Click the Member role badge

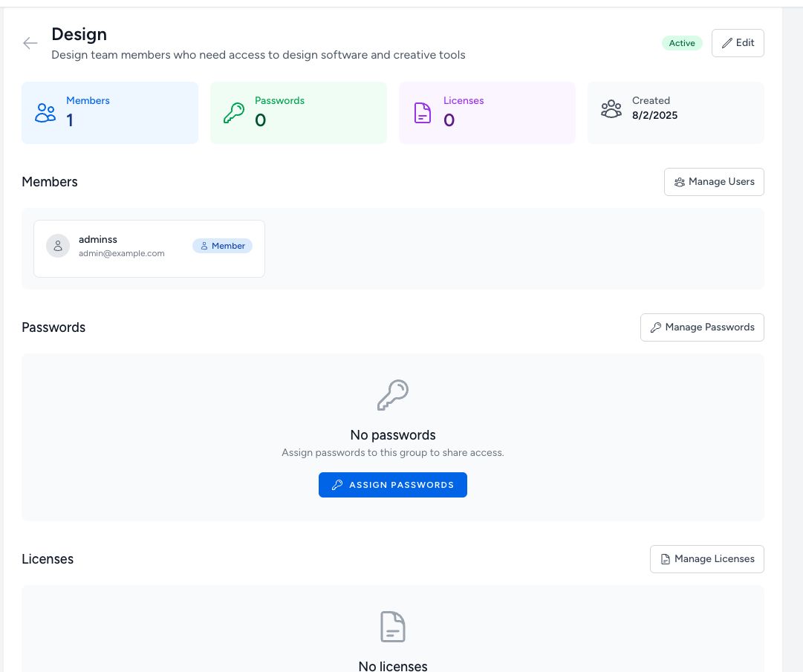[x=222, y=246]
